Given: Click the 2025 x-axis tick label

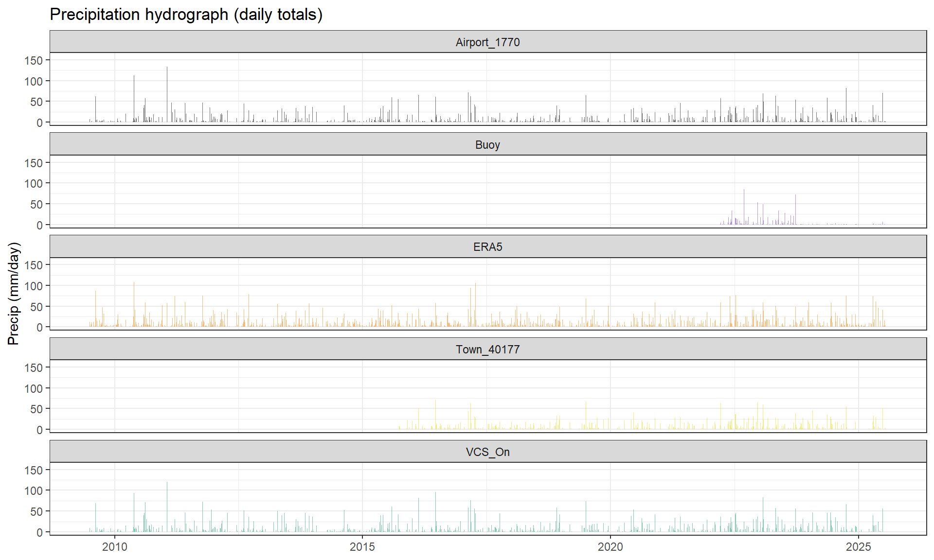Looking at the screenshot, I should [x=859, y=547].
